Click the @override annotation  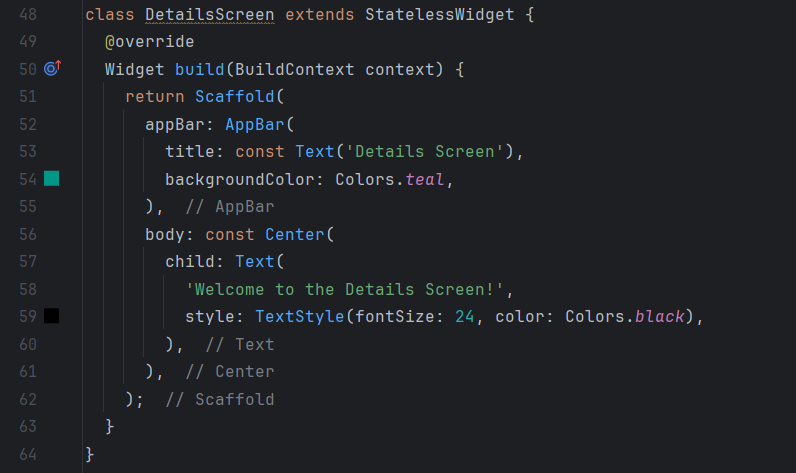tap(149, 42)
